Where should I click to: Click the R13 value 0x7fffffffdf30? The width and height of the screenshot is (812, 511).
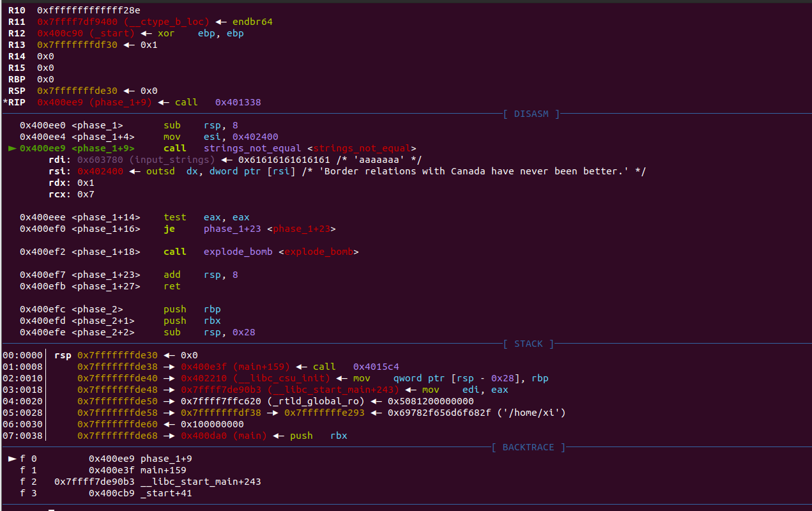click(77, 45)
